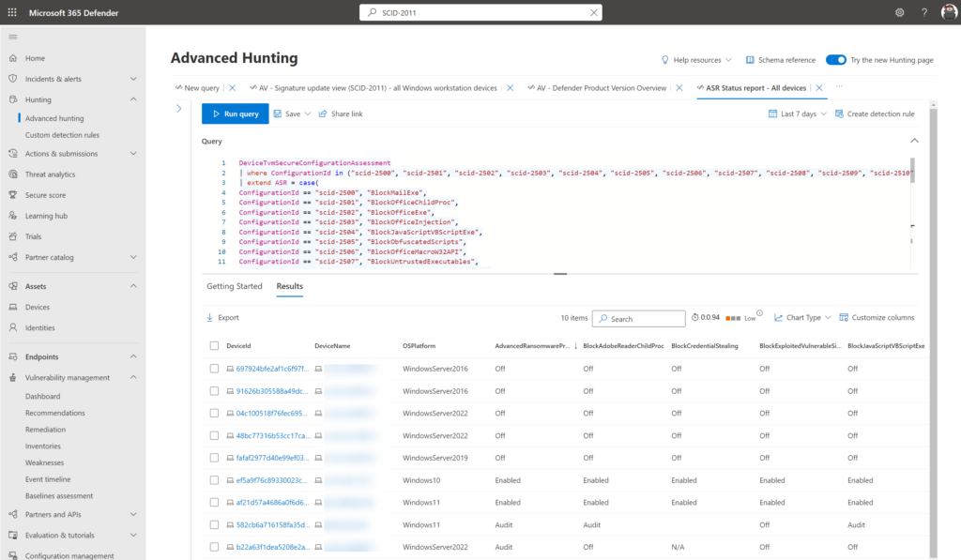This screenshot has height=560, width=961.
Task: Open Customize columns
Action: point(877,317)
